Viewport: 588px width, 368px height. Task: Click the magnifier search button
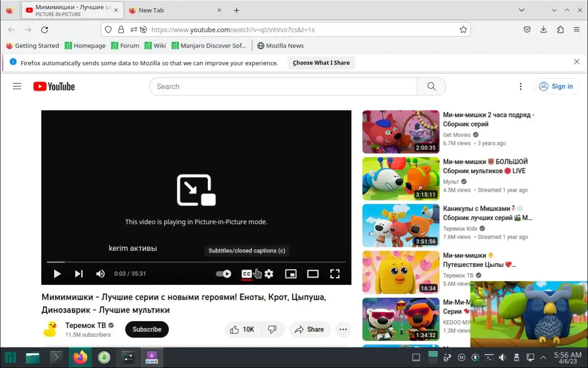click(431, 86)
